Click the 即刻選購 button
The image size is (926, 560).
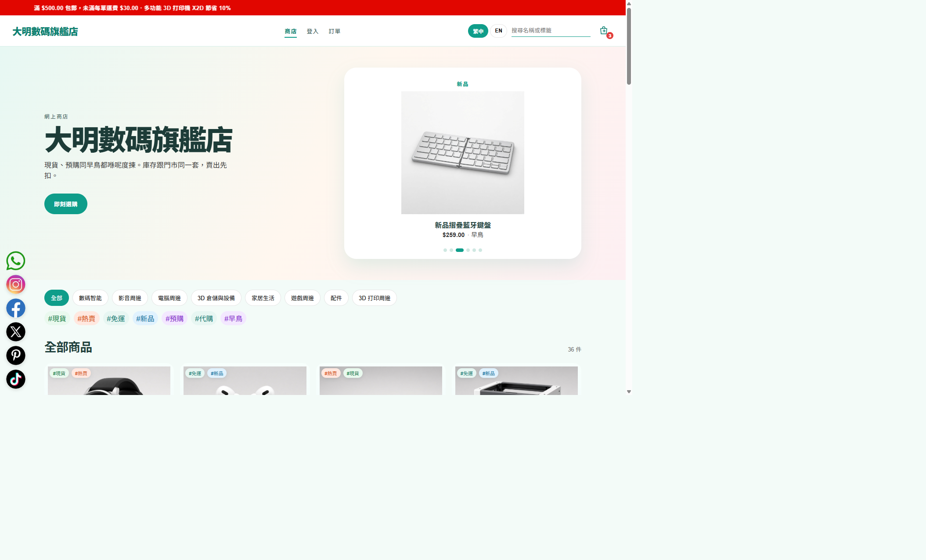tap(66, 204)
